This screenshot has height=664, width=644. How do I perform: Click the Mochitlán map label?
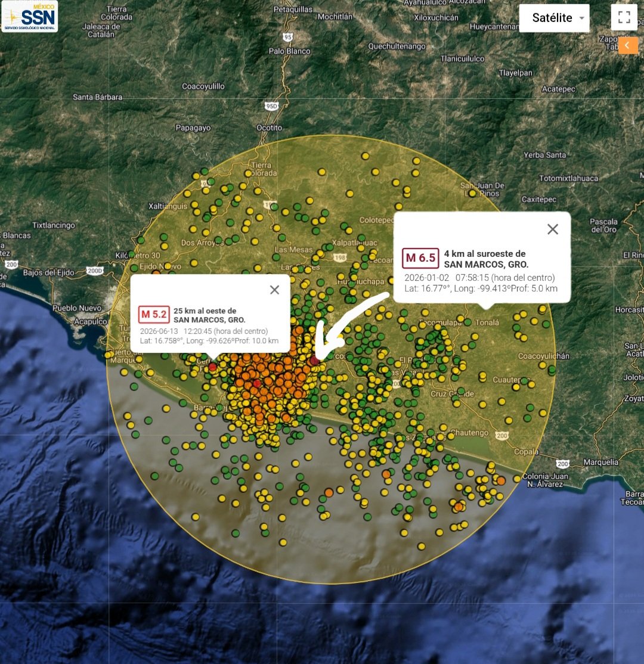pos(335,16)
